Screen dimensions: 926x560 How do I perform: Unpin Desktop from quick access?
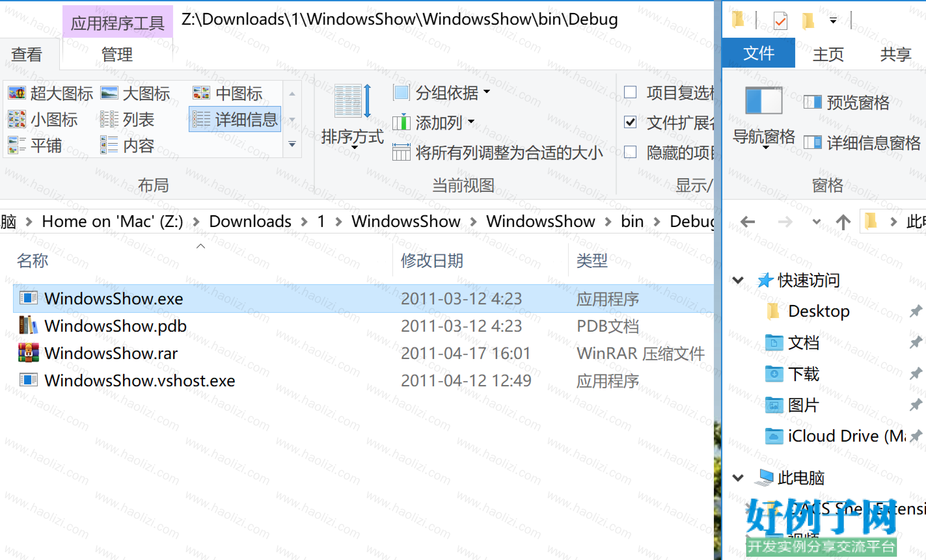click(916, 311)
